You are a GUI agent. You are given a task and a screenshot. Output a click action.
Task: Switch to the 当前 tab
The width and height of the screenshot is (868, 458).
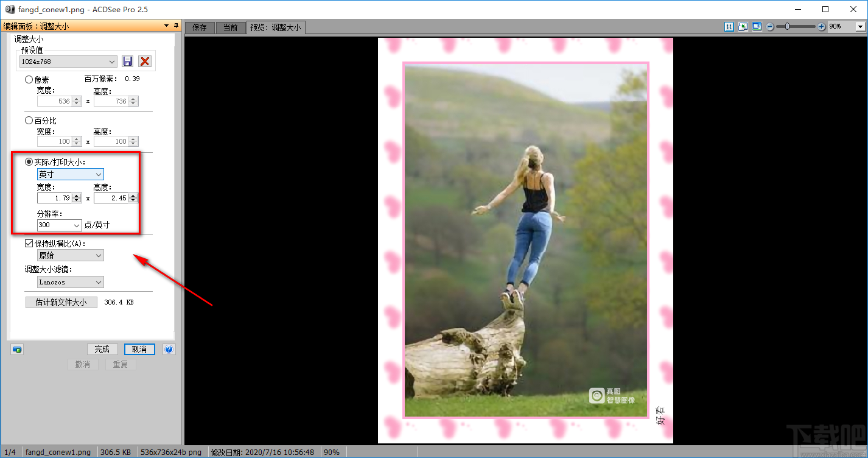[231, 27]
